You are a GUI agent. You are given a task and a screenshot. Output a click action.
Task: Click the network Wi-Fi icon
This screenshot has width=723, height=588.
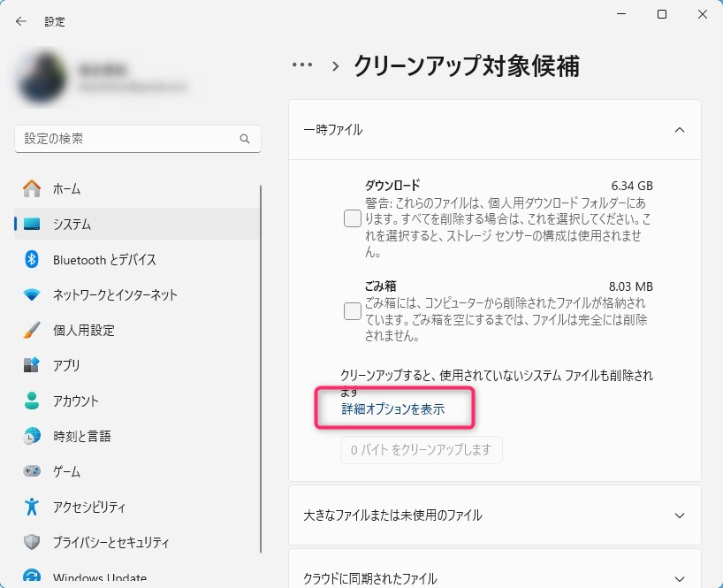click(32, 294)
